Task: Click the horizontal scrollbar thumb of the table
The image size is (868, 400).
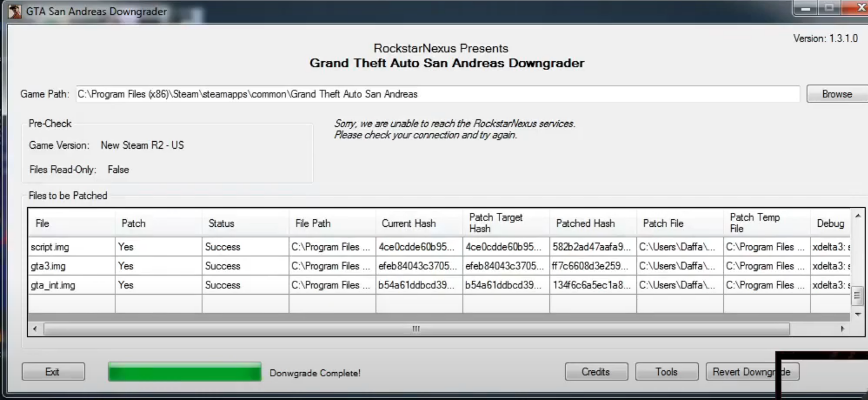Action: [x=416, y=329]
